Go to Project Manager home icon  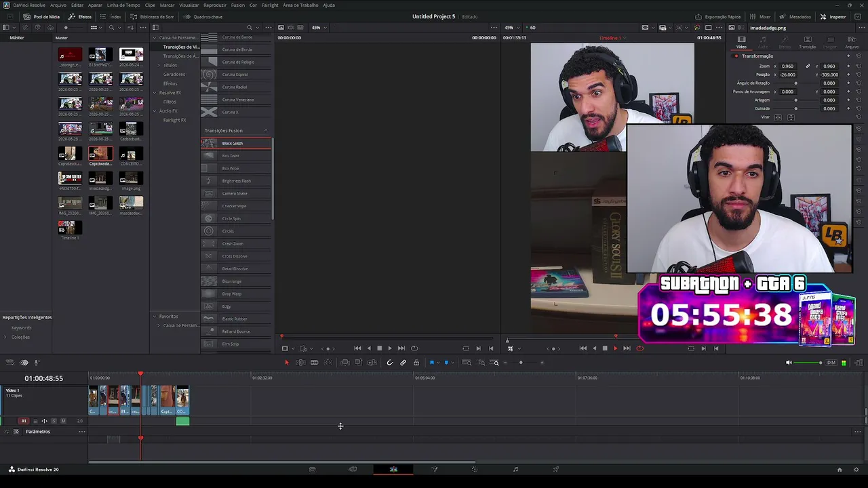pos(839,469)
